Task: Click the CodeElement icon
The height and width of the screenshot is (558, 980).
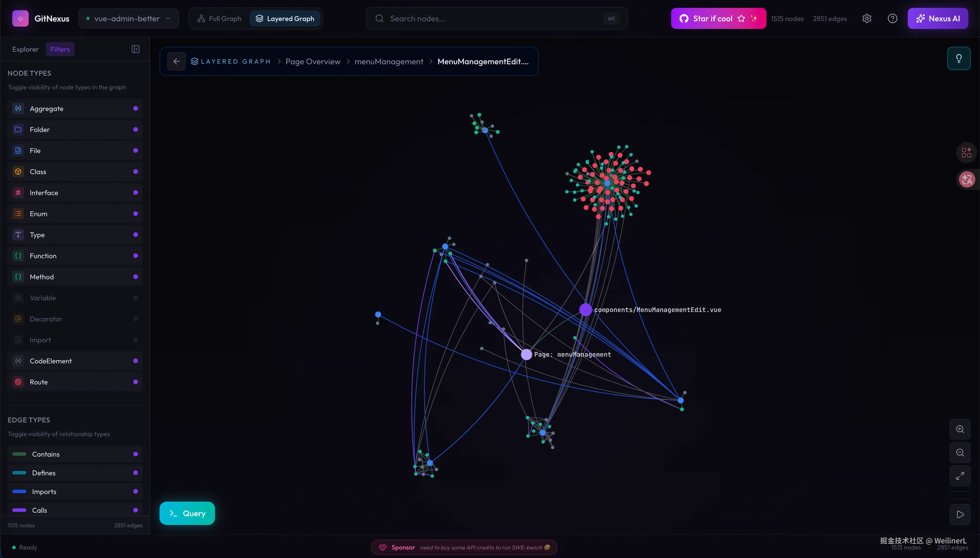Action: coord(18,361)
